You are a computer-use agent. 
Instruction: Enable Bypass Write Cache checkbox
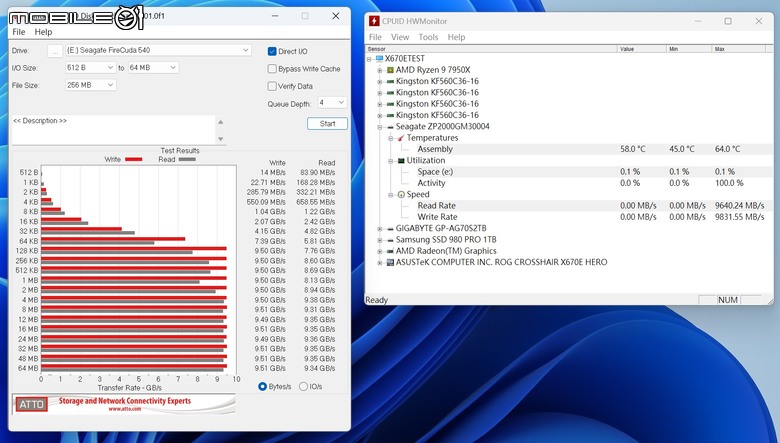(x=272, y=69)
